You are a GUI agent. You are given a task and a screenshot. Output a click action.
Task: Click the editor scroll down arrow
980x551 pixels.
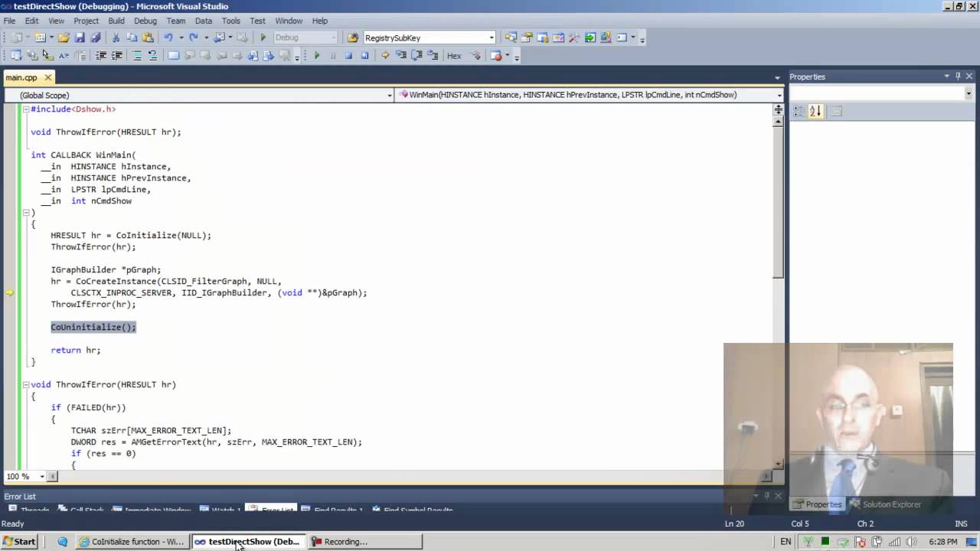[x=778, y=464]
